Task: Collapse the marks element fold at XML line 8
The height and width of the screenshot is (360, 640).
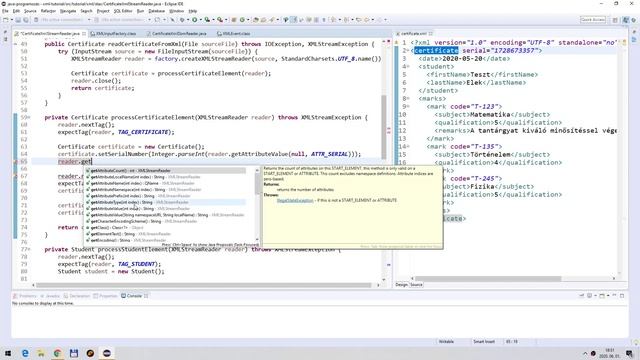Action: [408, 98]
